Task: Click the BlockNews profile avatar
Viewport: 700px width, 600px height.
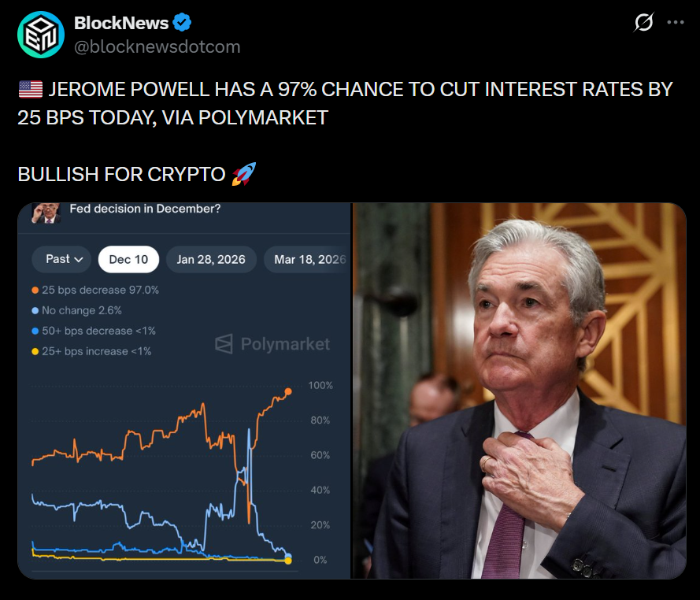Action: point(40,35)
